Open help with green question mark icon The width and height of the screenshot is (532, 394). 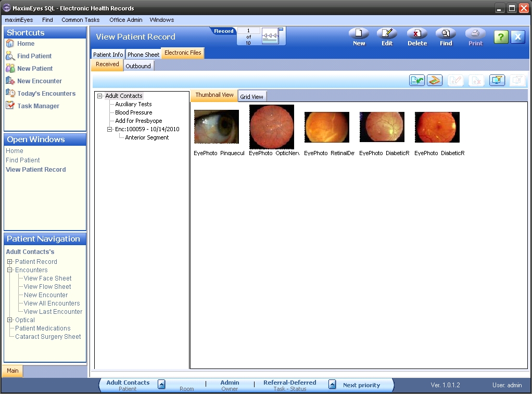501,36
